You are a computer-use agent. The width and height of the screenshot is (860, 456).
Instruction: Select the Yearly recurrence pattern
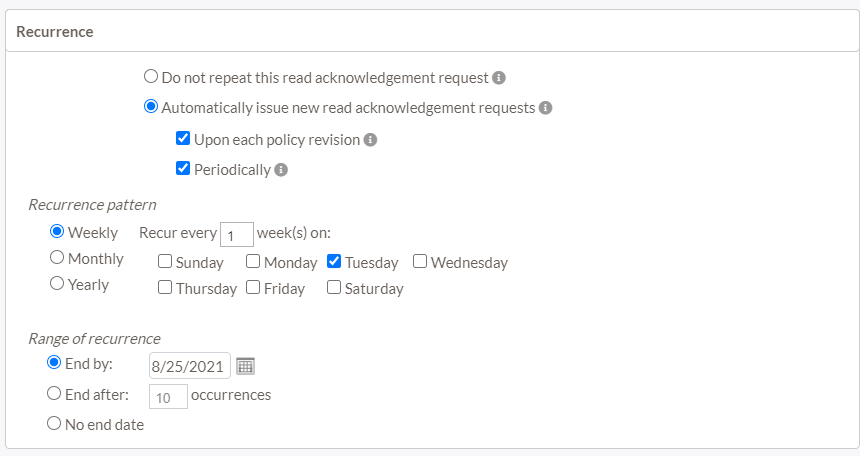pos(57,284)
